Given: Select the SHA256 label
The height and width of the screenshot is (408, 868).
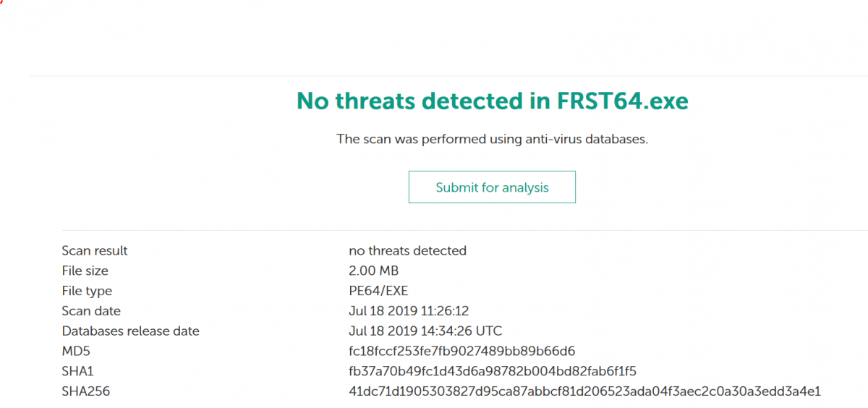Looking at the screenshot, I should pyautogui.click(x=85, y=392).
